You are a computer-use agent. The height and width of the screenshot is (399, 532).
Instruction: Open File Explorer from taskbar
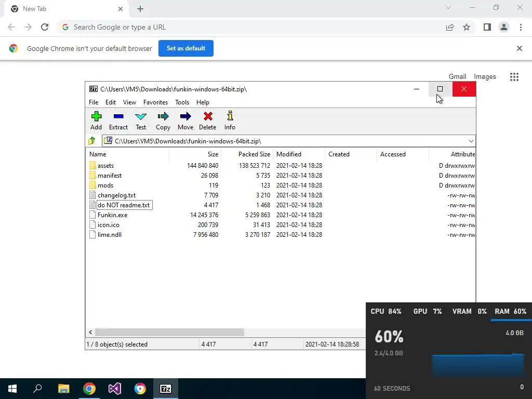tap(63, 389)
